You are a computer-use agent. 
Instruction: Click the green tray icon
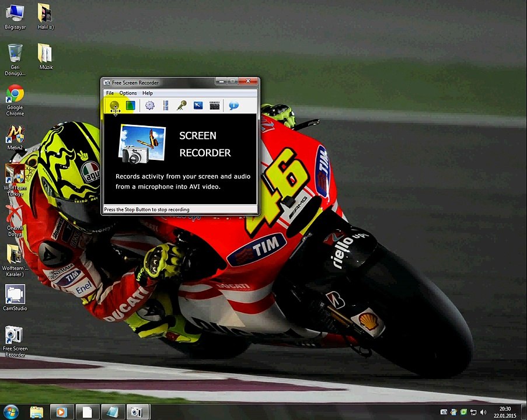tap(463, 412)
